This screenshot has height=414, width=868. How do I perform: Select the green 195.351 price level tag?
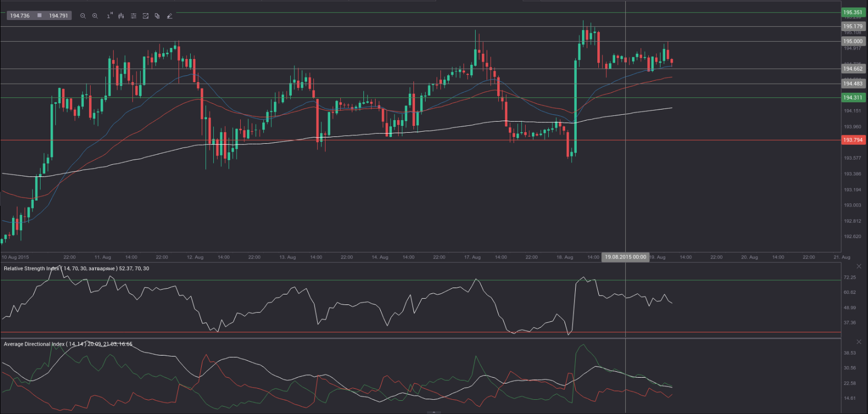point(853,12)
